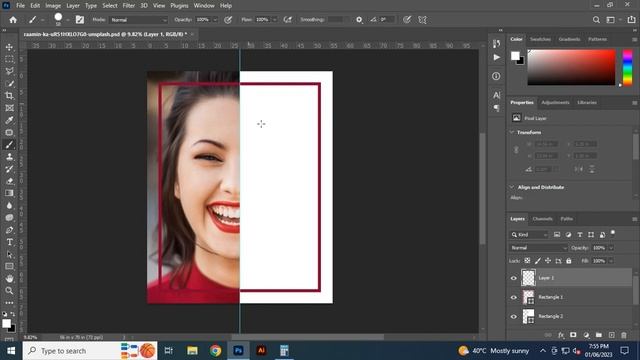The image size is (640, 360).
Task: Select the Horizontal Type tool
Action: [x=9, y=242]
